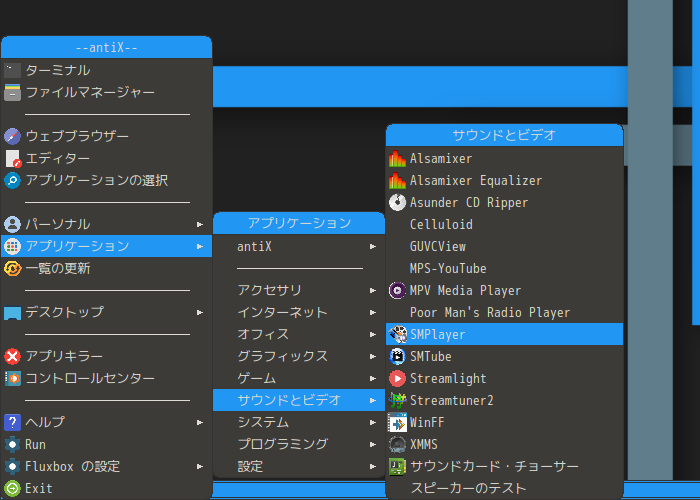
Task: Click the red X app killer icon
Action: (12, 356)
